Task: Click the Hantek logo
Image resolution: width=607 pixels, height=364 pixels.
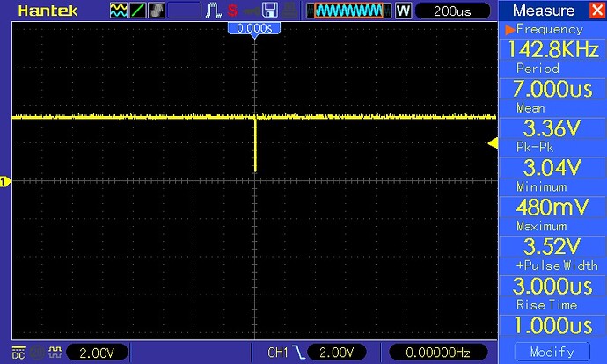Action: pyautogui.click(x=48, y=11)
